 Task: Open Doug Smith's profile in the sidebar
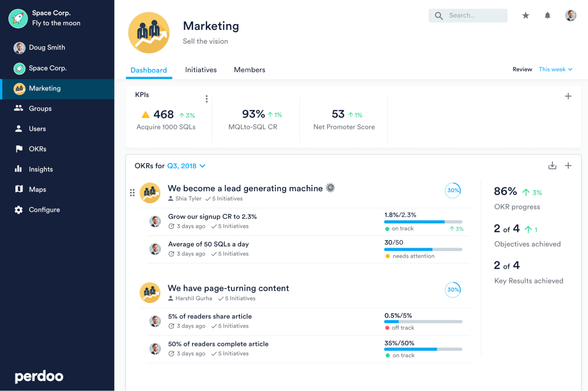(47, 47)
